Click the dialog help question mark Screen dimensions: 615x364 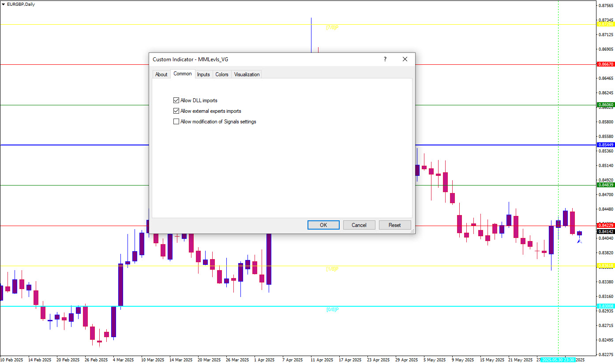tap(385, 59)
